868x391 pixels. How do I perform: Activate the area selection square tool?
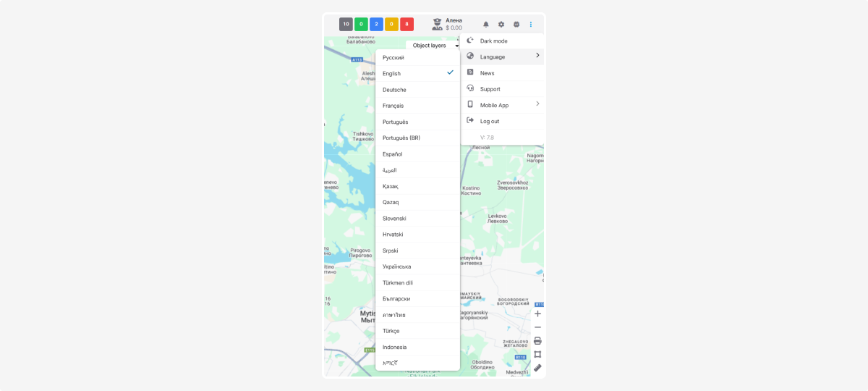[x=537, y=354]
